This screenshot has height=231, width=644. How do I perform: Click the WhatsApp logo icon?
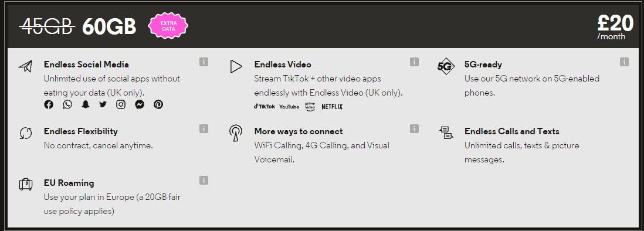67,104
